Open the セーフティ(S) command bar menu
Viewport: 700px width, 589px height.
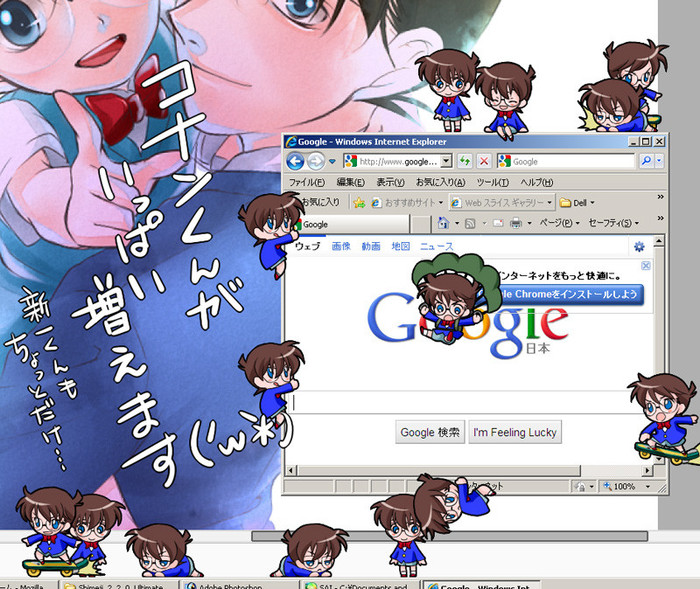(x=613, y=222)
